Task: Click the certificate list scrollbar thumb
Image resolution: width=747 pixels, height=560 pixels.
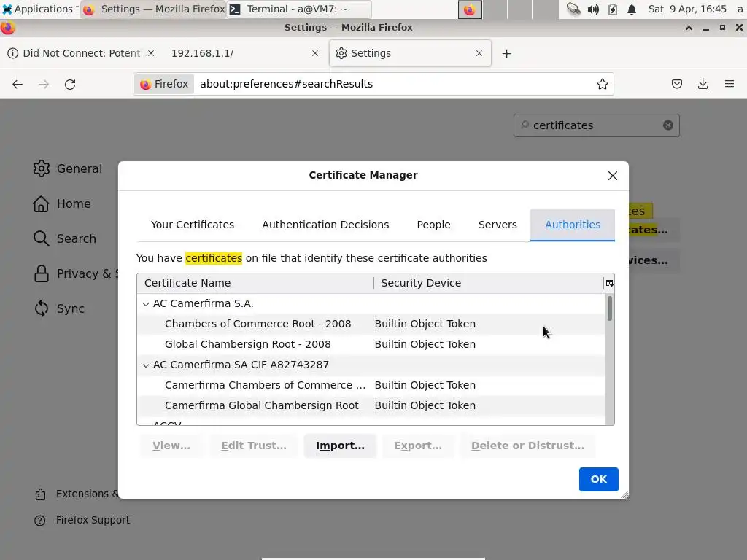Action: click(x=609, y=308)
